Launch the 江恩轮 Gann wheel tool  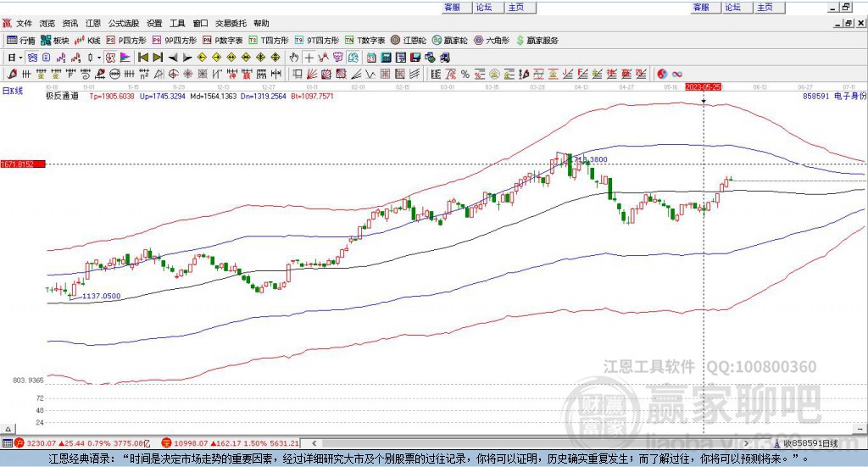pyautogui.click(x=409, y=41)
